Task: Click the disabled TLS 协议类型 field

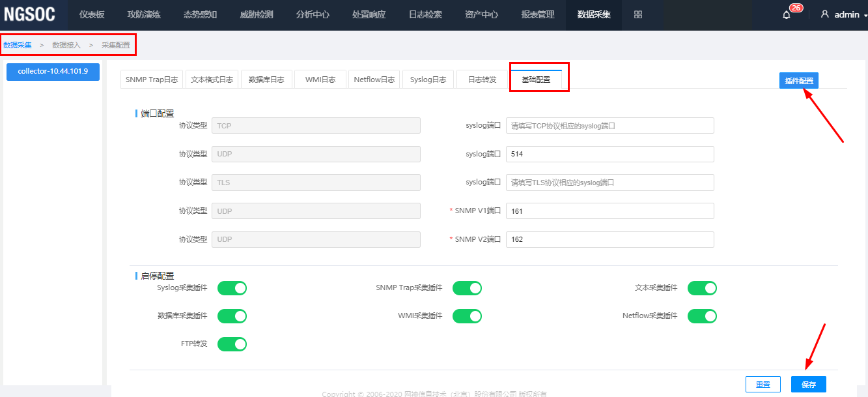Action: 316,183
